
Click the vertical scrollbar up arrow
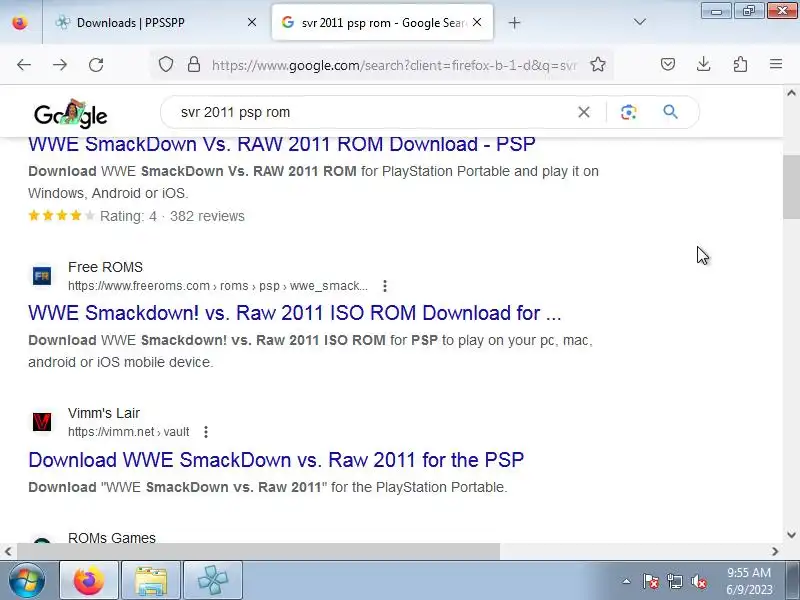(791, 93)
